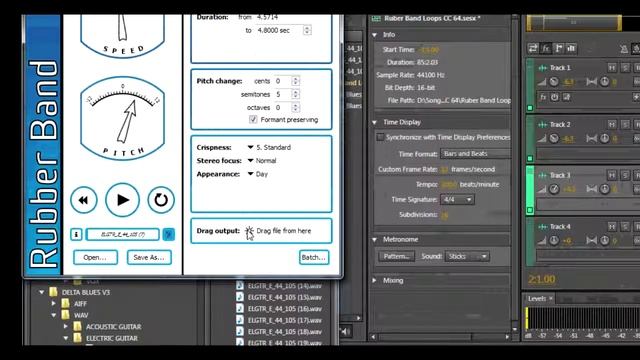Toggle Synchronize with Time Display Preferences checkbox

point(380,137)
